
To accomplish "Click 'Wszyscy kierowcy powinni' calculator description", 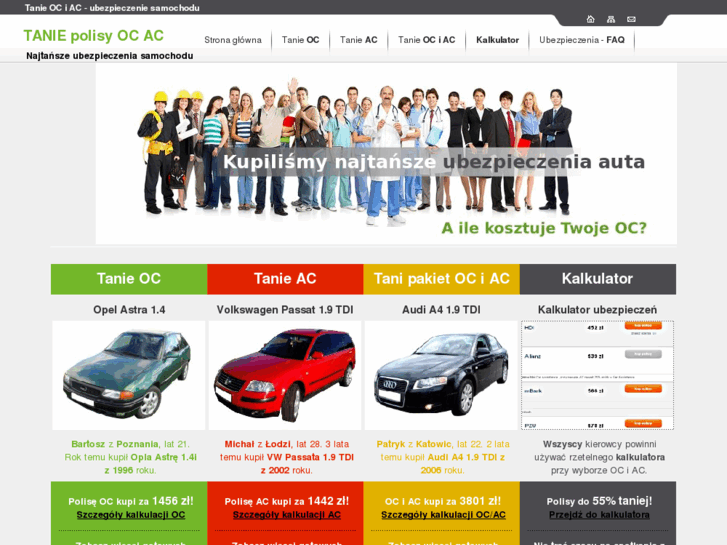I will click(599, 457).
